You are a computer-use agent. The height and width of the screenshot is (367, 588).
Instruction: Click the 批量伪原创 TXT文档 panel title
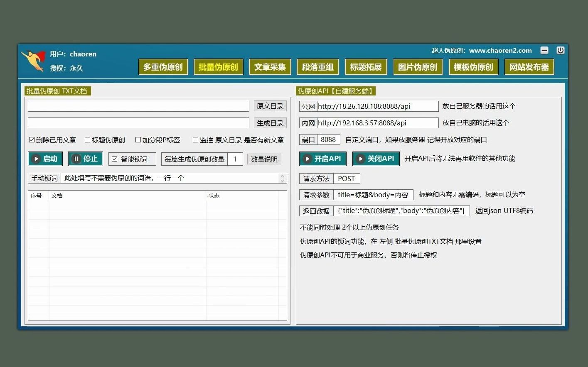click(57, 91)
